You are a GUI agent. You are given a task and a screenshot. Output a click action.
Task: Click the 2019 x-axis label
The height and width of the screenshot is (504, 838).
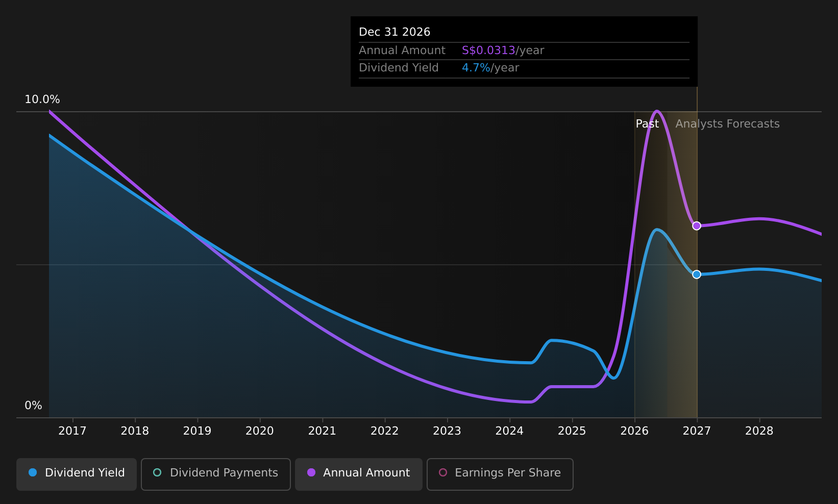tap(197, 431)
